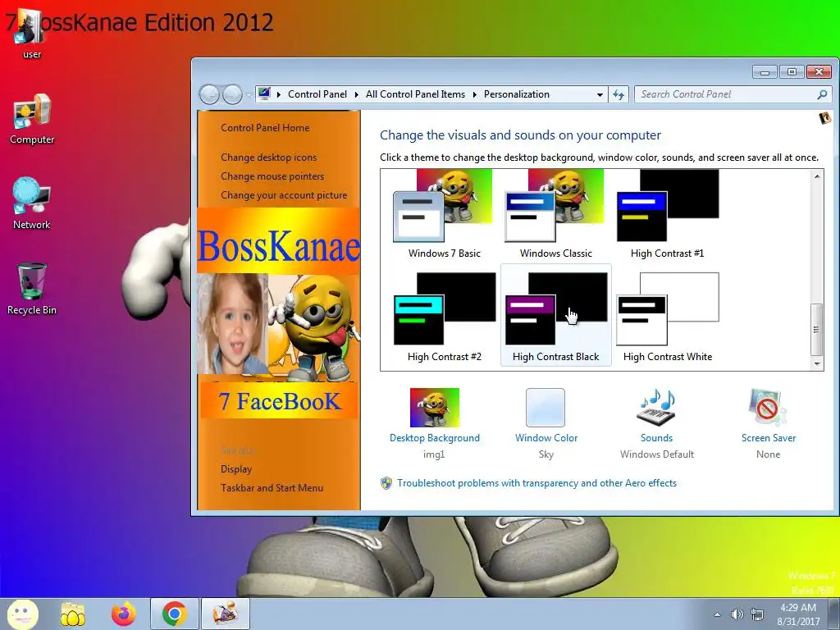Select the Network desktop icon
840x630 pixels.
(x=32, y=204)
